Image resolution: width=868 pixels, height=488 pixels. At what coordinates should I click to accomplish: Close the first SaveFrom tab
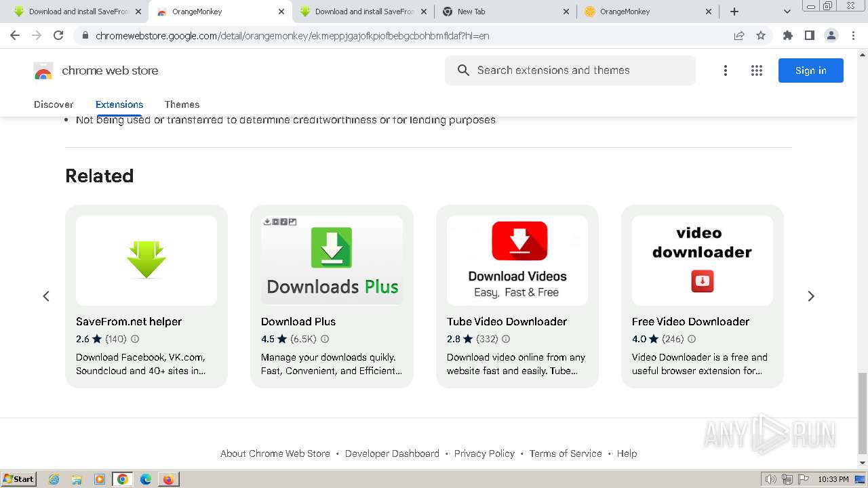tap(138, 12)
